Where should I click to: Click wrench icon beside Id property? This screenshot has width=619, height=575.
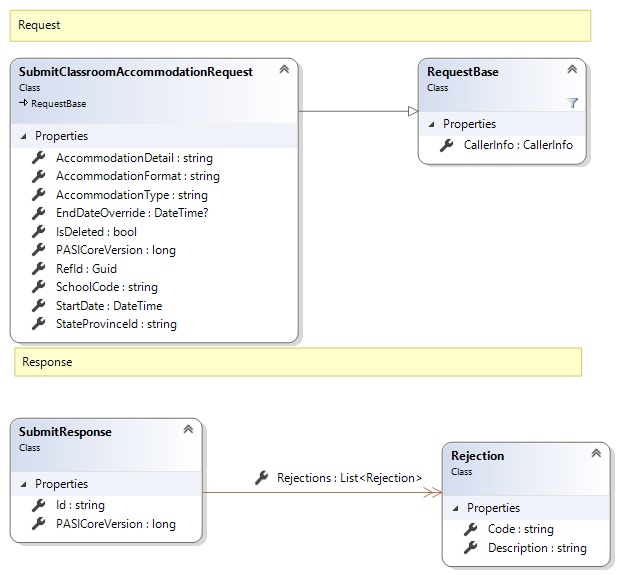pyautogui.click(x=39, y=506)
